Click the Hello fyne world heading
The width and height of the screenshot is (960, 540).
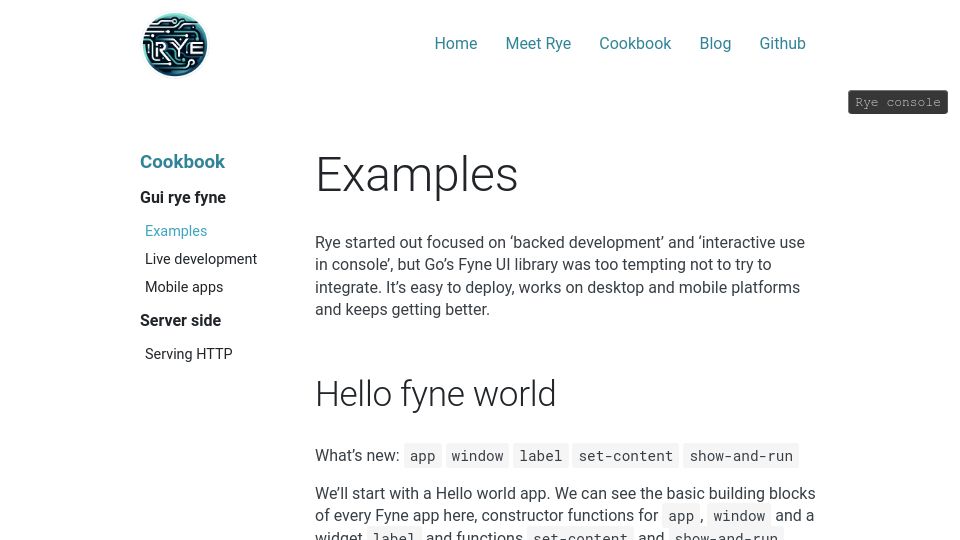tap(435, 394)
